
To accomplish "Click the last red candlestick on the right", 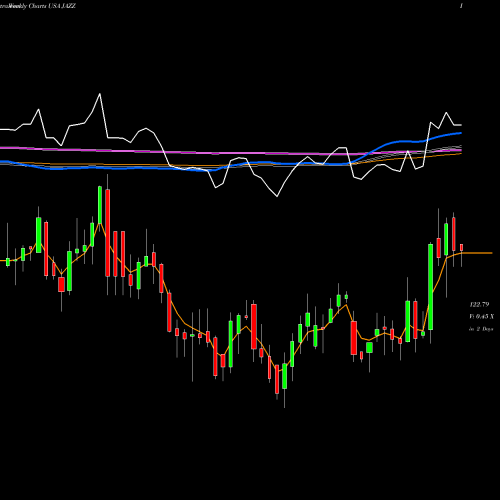I will [x=462, y=247].
